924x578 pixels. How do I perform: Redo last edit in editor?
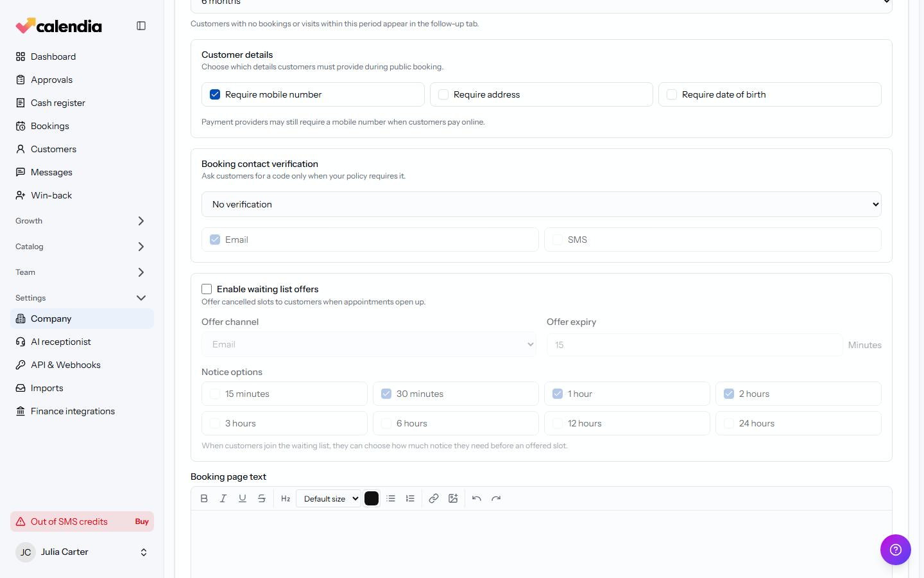[496, 498]
